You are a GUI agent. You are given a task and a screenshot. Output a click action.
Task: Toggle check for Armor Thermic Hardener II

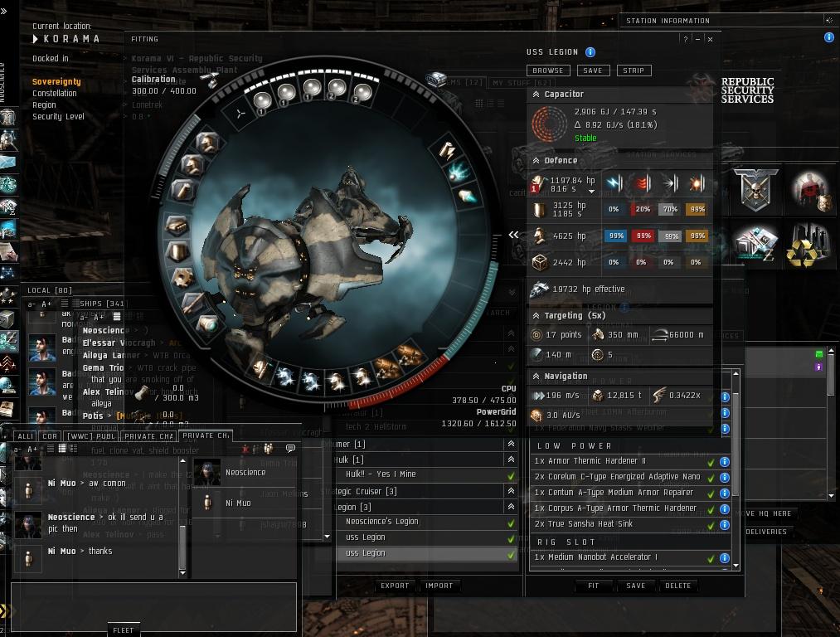point(711,462)
